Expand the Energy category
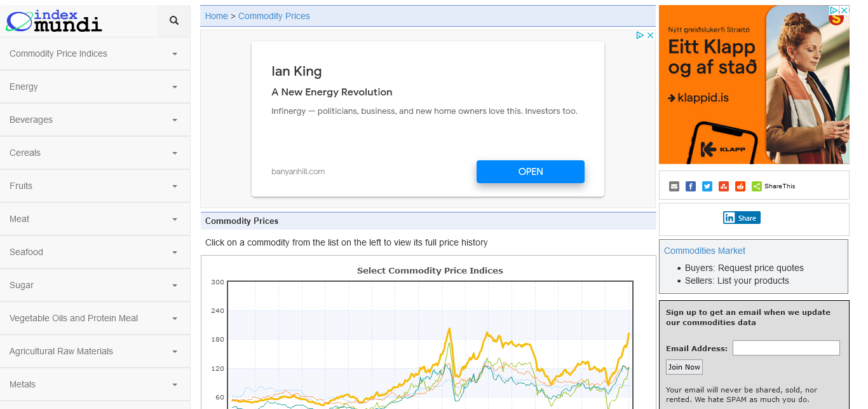 pyautogui.click(x=95, y=87)
